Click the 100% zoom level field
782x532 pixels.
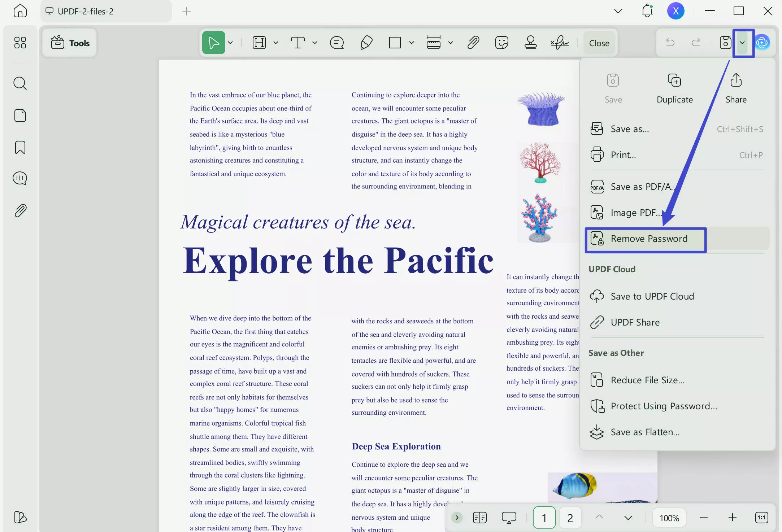(669, 518)
